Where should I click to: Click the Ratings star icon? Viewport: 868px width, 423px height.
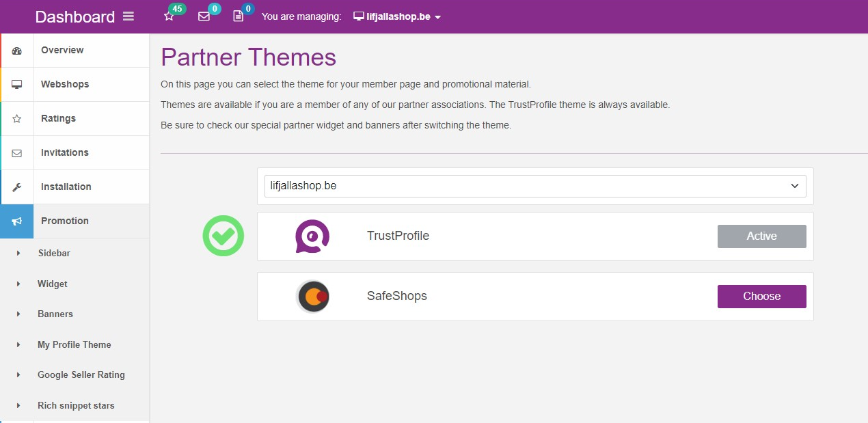click(17, 119)
